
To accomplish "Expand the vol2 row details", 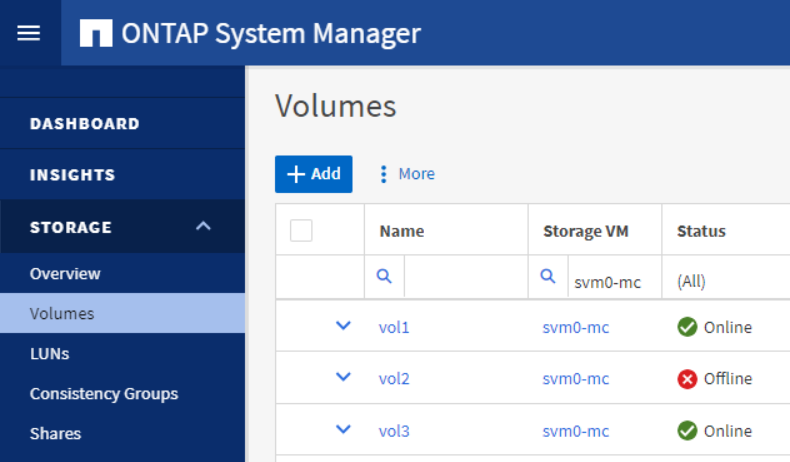I will point(343,378).
